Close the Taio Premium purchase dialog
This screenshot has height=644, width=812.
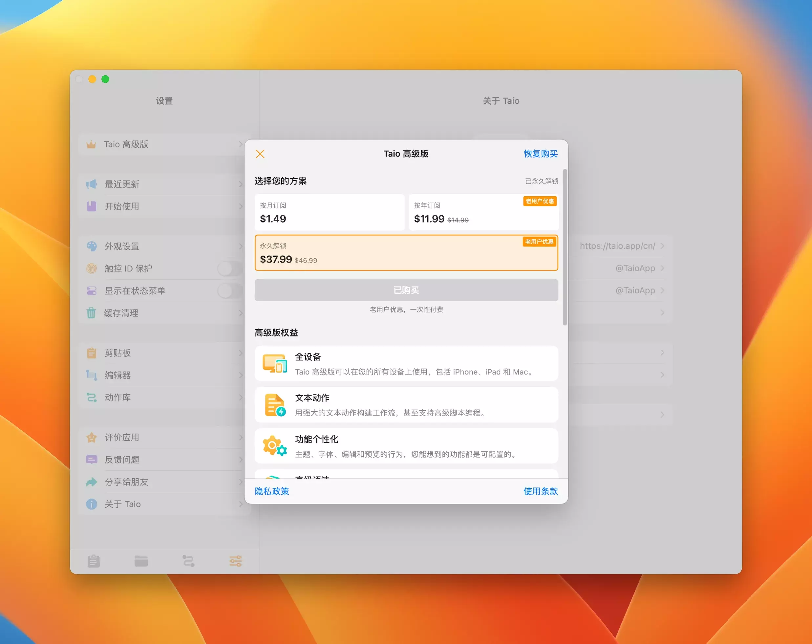(x=260, y=154)
